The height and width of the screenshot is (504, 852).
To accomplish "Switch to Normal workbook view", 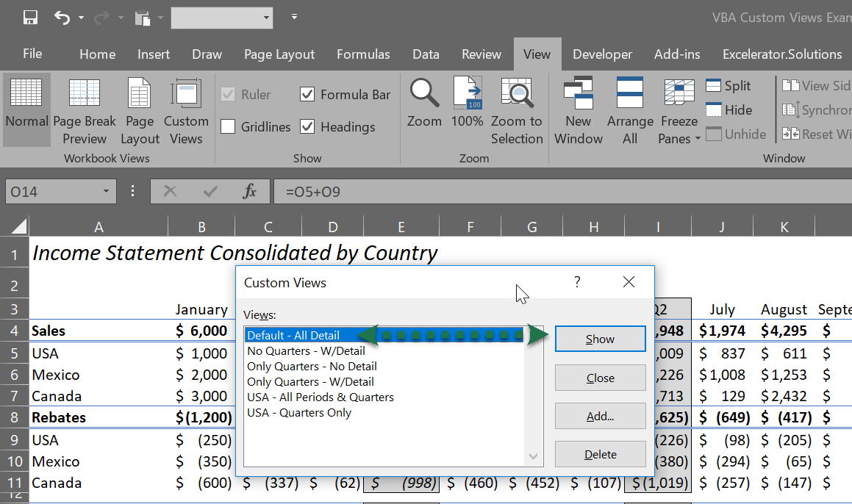I will coord(26,109).
